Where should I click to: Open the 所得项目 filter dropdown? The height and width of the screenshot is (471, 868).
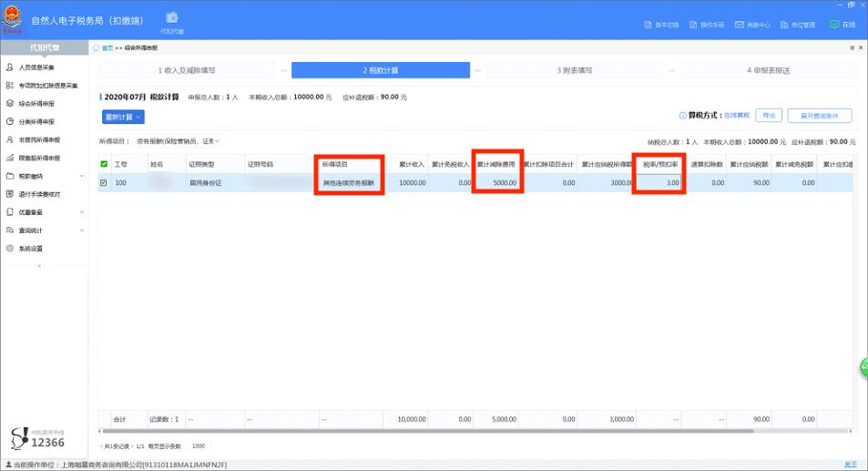point(179,142)
